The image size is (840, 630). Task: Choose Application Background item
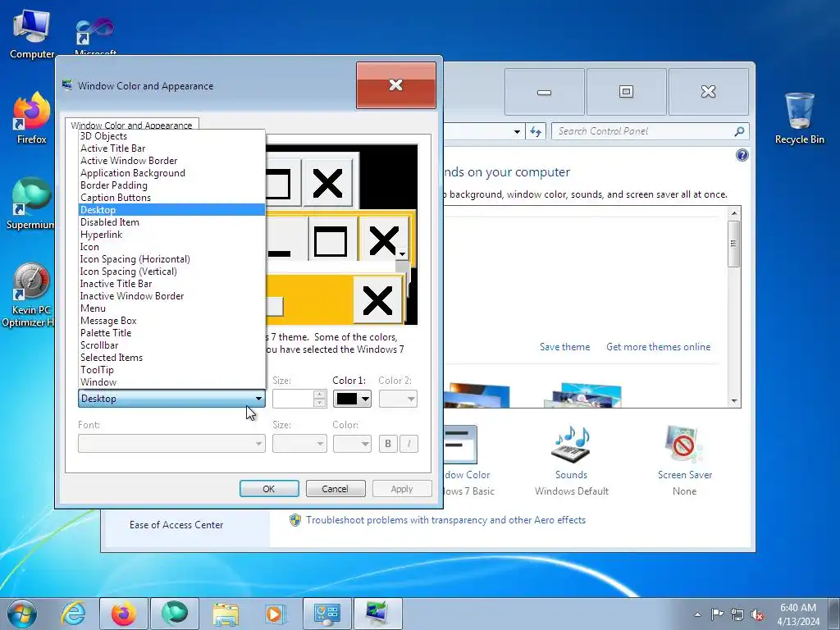point(171,173)
